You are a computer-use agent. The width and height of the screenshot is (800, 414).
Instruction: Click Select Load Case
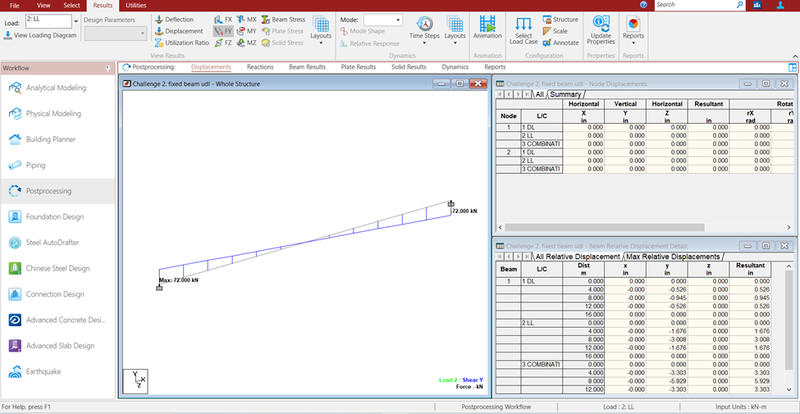523,31
